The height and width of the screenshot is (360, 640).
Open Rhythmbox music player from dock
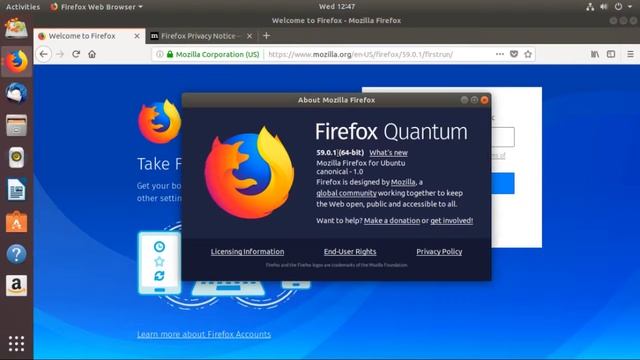pyautogui.click(x=16, y=158)
